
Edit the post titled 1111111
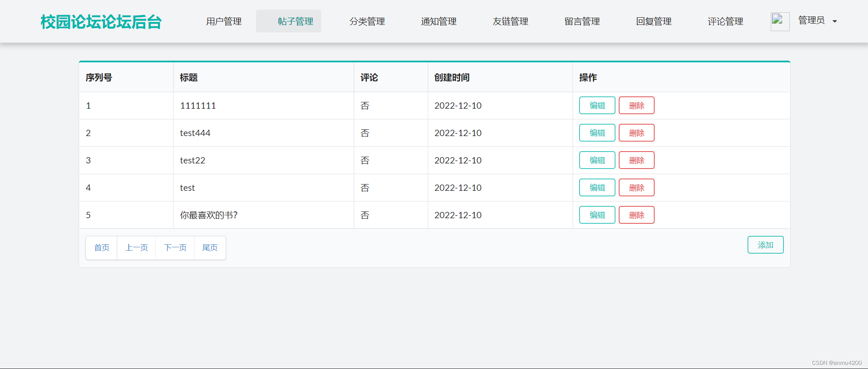point(597,105)
